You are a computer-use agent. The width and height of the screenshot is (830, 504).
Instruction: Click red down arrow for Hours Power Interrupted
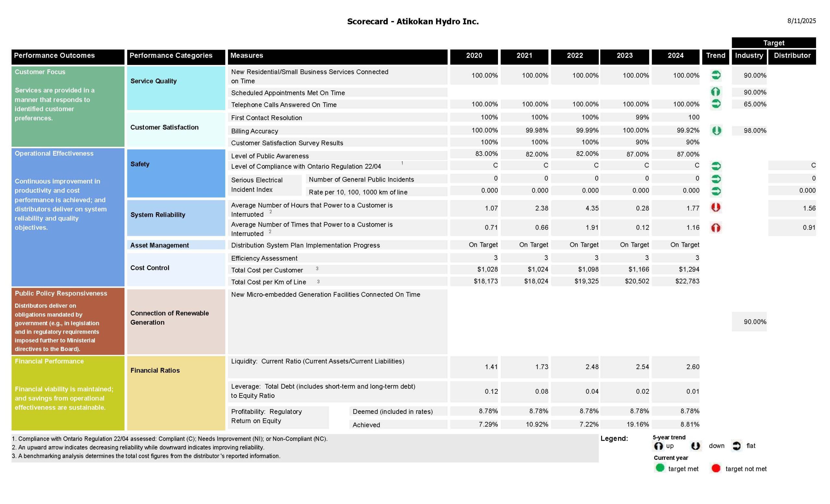pyautogui.click(x=716, y=208)
